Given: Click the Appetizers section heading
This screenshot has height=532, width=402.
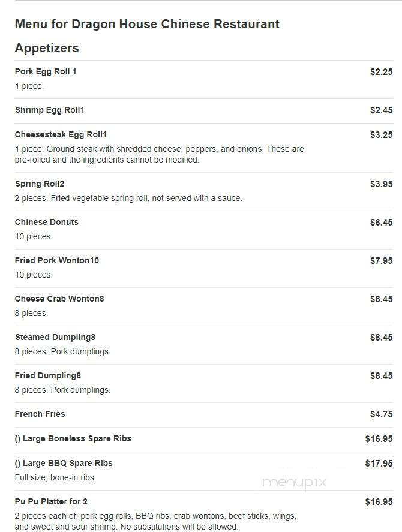Looking at the screenshot, I should click(47, 48).
